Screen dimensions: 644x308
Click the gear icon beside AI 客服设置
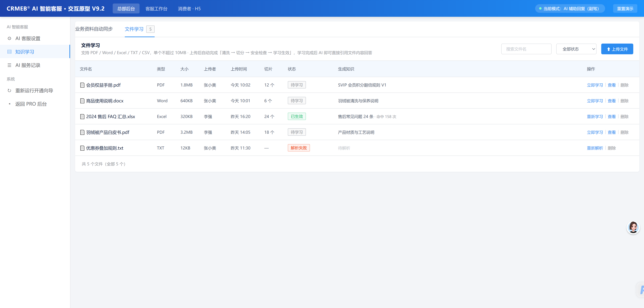pos(9,39)
